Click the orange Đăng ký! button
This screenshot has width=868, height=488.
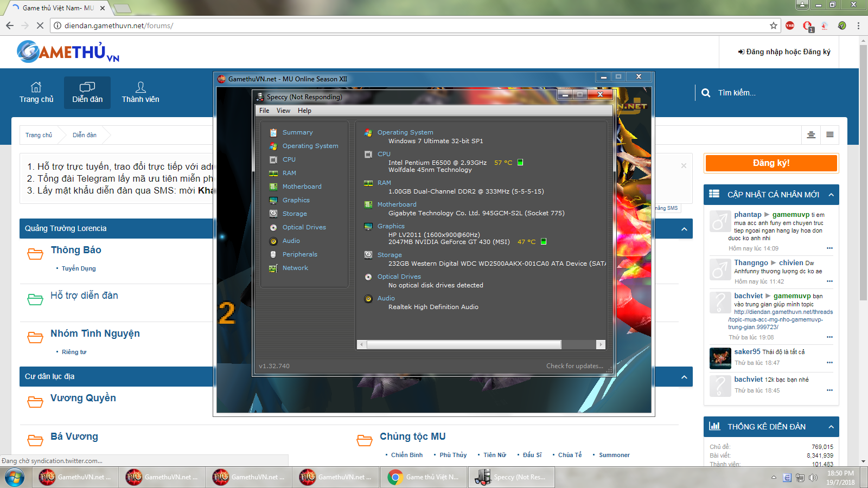pos(771,163)
